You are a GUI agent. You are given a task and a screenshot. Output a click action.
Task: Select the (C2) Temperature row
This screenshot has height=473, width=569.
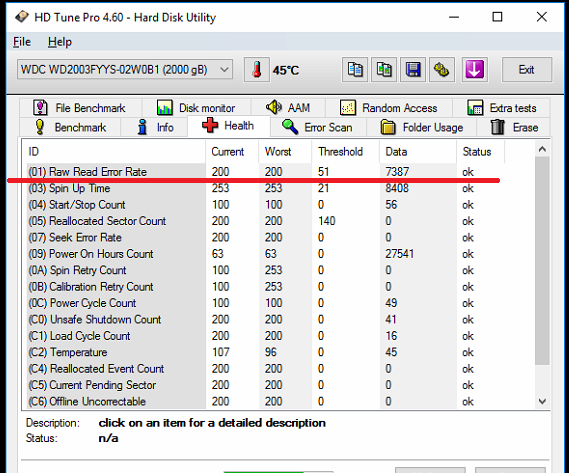(266, 352)
